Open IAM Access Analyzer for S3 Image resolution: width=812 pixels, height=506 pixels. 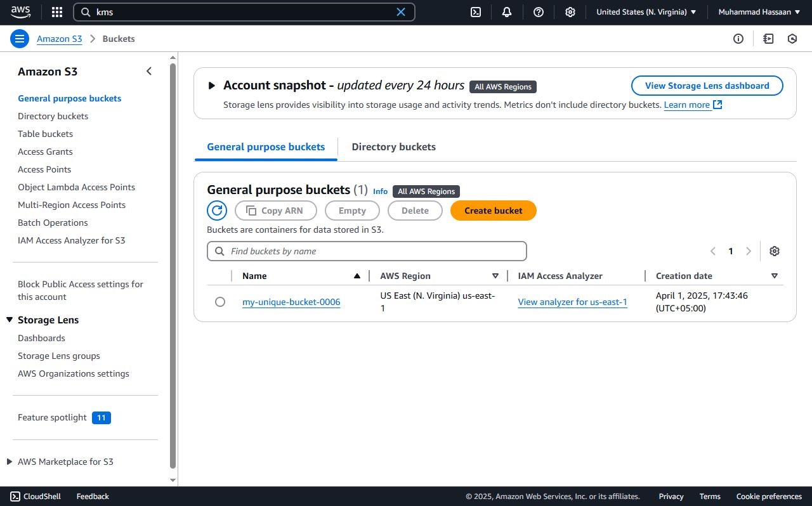tap(72, 240)
